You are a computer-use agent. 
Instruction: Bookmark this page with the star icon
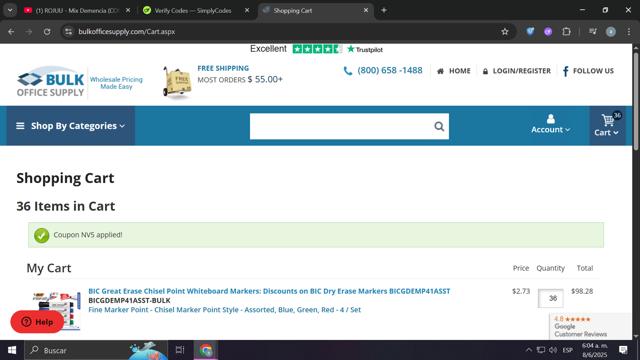[x=505, y=31]
